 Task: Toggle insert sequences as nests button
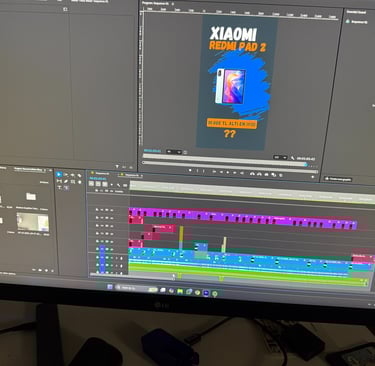click(91, 183)
